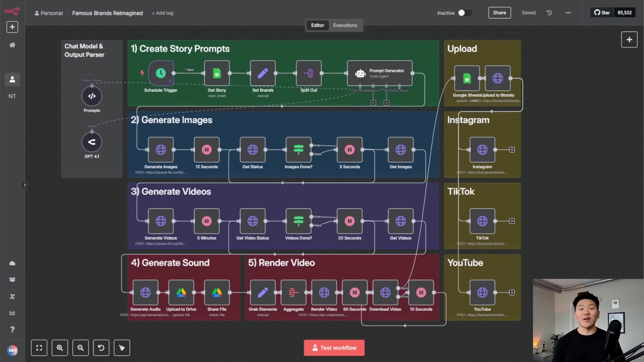Add a node after YouTube
The image size is (644, 362).
[x=512, y=292]
